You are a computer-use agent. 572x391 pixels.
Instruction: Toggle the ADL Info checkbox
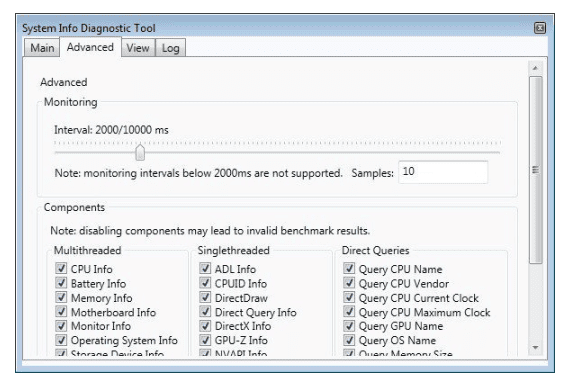tap(205, 268)
